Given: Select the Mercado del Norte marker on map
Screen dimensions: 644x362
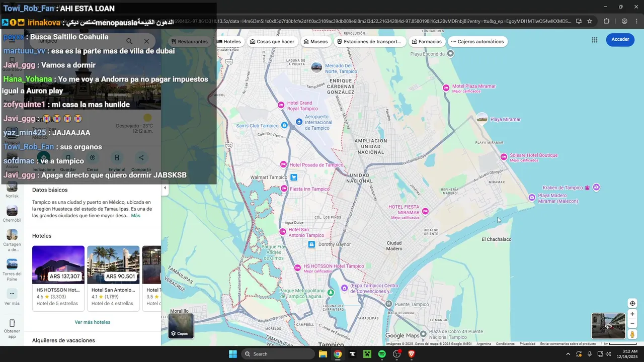Looking at the screenshot, I should coord(316,67).
